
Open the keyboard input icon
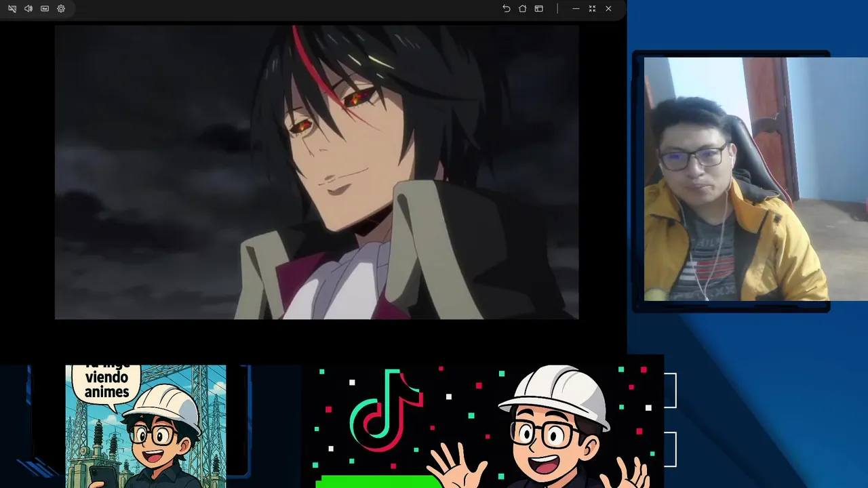(x=45, y=9)
